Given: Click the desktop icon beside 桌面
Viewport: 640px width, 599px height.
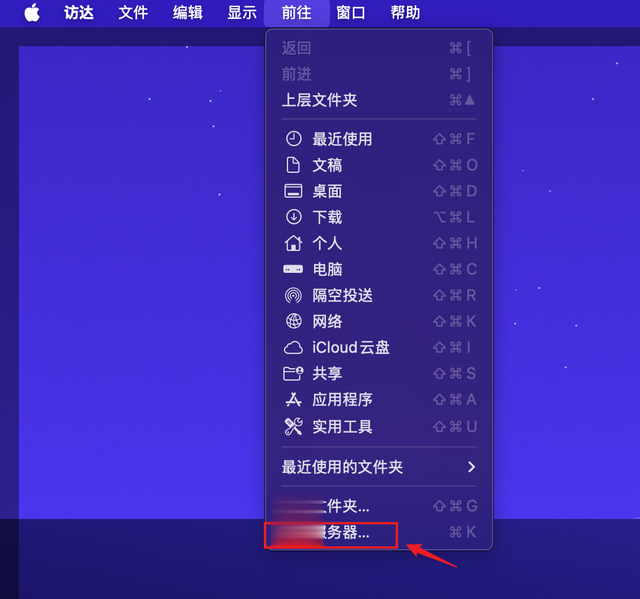Looking at the screenshot, I should pyautogui.click(x=293, y=191).
